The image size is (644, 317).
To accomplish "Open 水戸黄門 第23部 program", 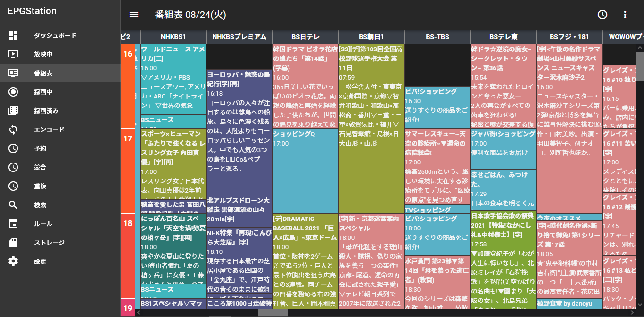I will 438,282.
